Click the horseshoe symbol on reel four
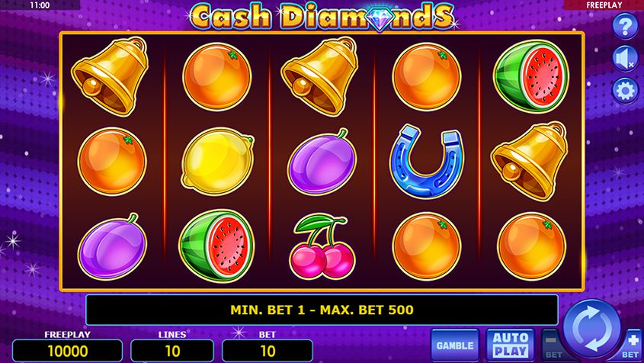This screenshot has width=644, height=363. coord(427,161)
